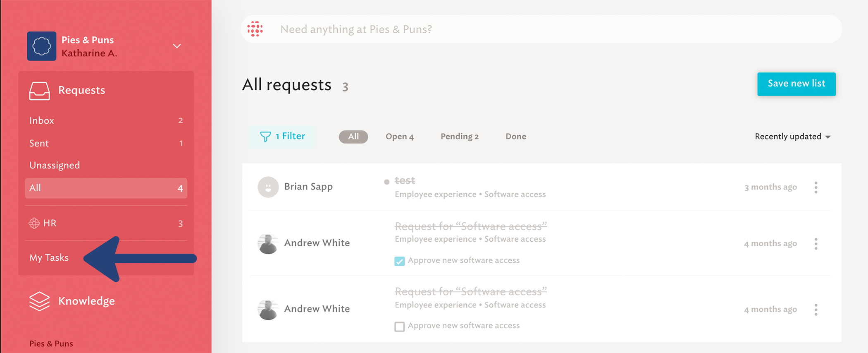This screenshot has height=353, width=868.
Task: Open the Requests inbox tray icon
Action: click(40, 91)
